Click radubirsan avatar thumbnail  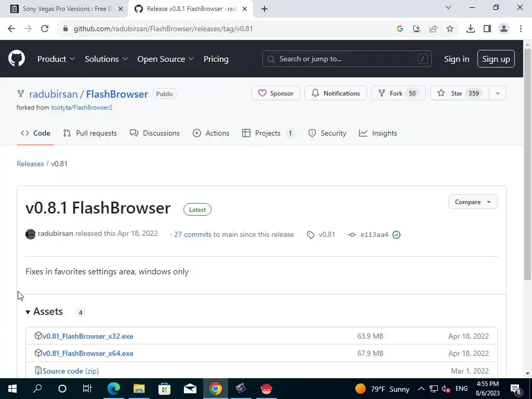coord(31,234)
